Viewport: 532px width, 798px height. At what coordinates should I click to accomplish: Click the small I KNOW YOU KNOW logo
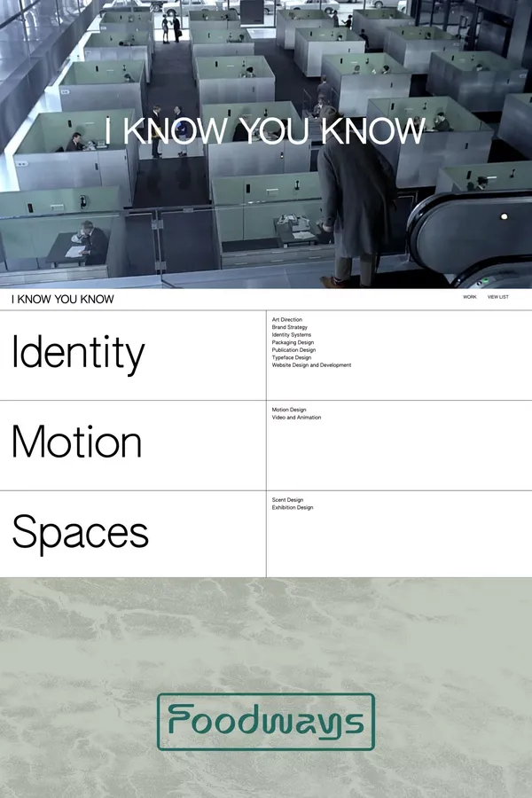coord(63,300)
